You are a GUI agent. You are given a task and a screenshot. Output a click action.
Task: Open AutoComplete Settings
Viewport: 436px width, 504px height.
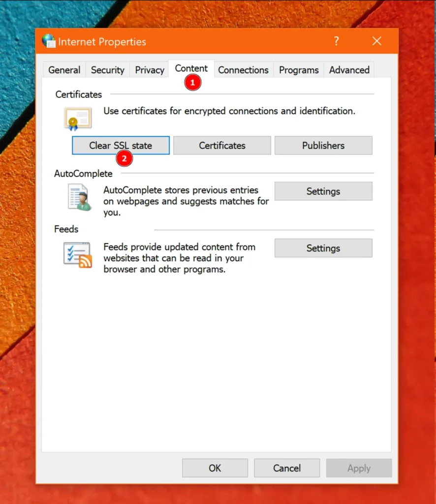(323, 191)
